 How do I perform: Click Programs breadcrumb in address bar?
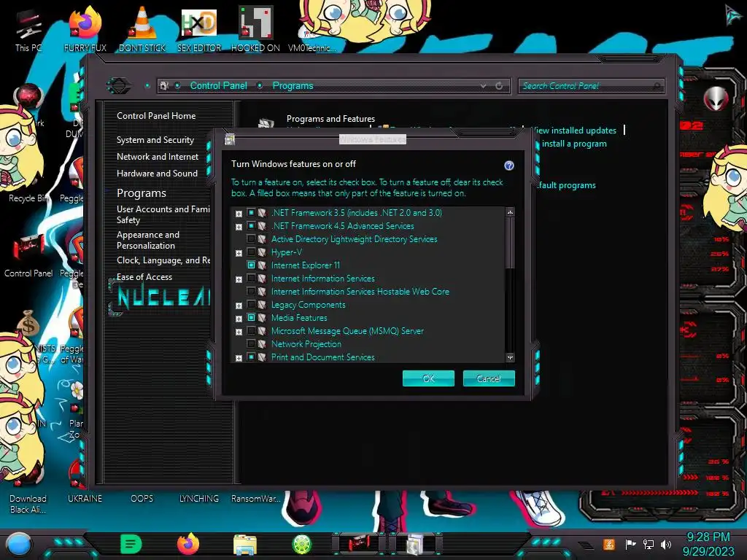pyautogui.click(x=293, y=86)
